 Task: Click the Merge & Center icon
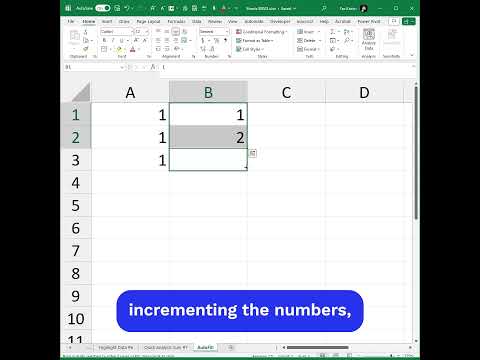pos(184,40)
